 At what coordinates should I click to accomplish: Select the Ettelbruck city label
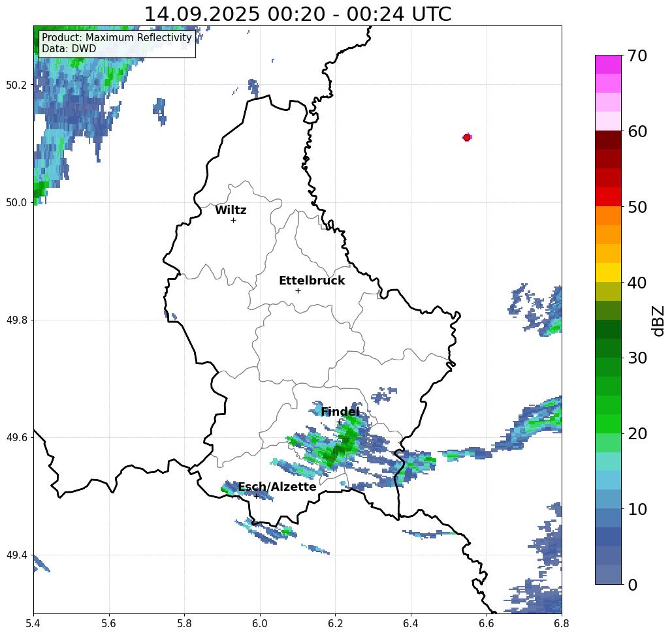tap(312, 281)
